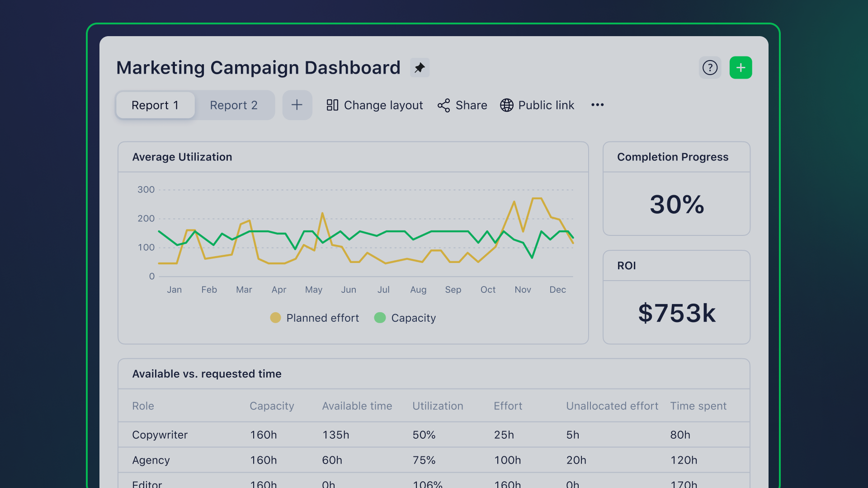
Task: Open the help question mark icon
Action: click(710, 68)
